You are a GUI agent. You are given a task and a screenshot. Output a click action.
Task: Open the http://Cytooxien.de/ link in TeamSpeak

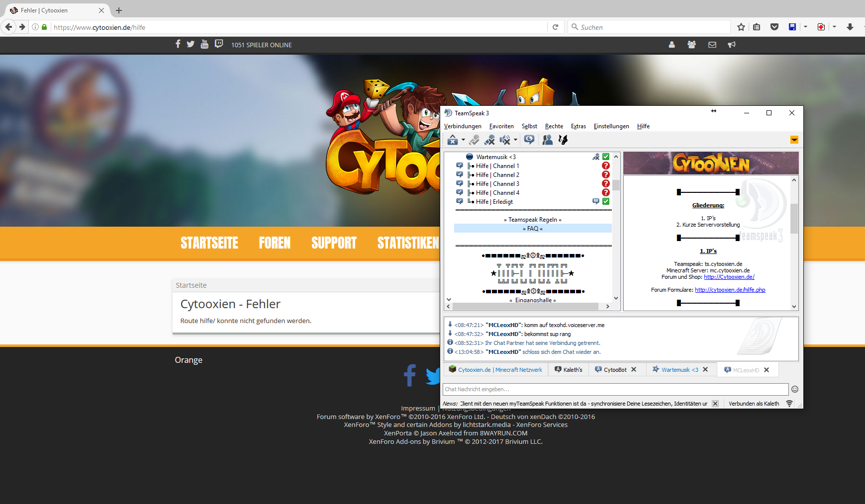click(x=729, y=277)
